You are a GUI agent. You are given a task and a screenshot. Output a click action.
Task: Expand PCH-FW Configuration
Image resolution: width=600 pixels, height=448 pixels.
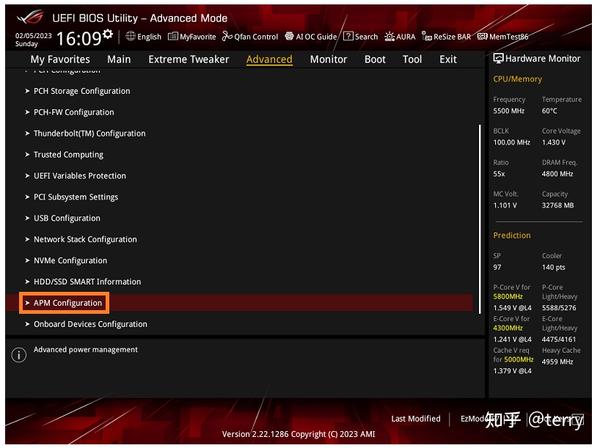coord(73,112)
